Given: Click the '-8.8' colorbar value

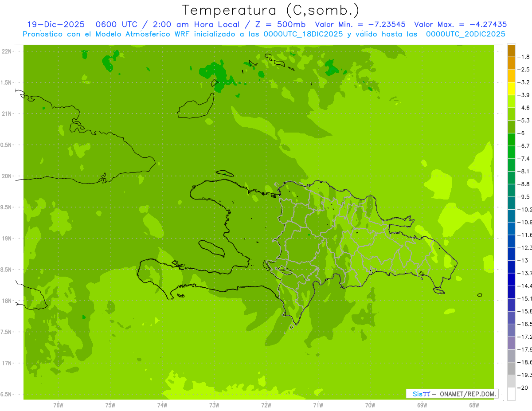Looking at the screenshot, I should 524,184.
